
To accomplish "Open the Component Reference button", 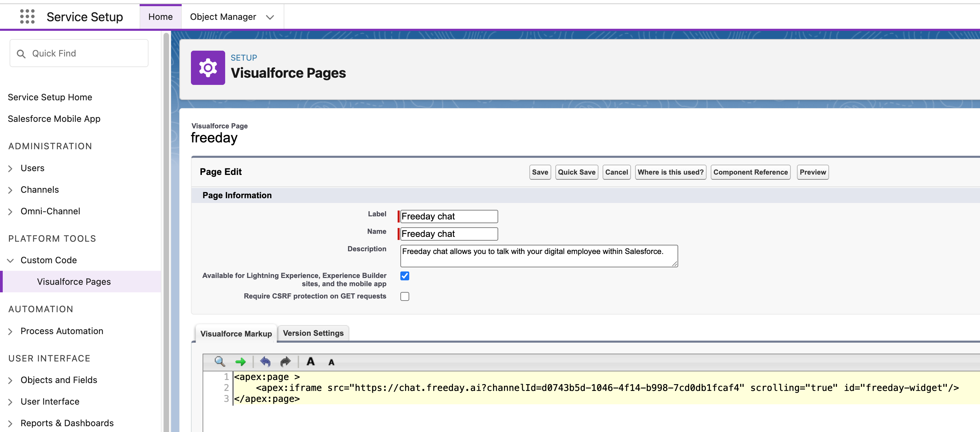I will (750, 172).
